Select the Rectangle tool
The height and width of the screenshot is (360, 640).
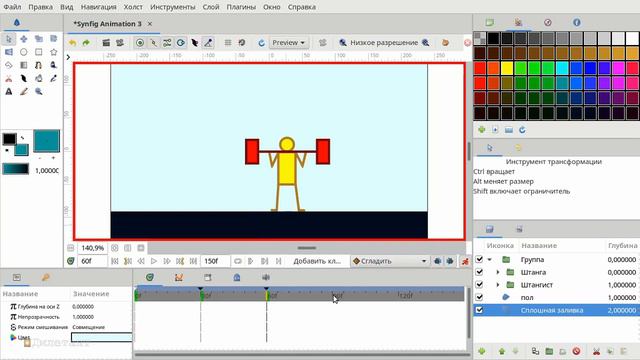[x=39, y=52]
